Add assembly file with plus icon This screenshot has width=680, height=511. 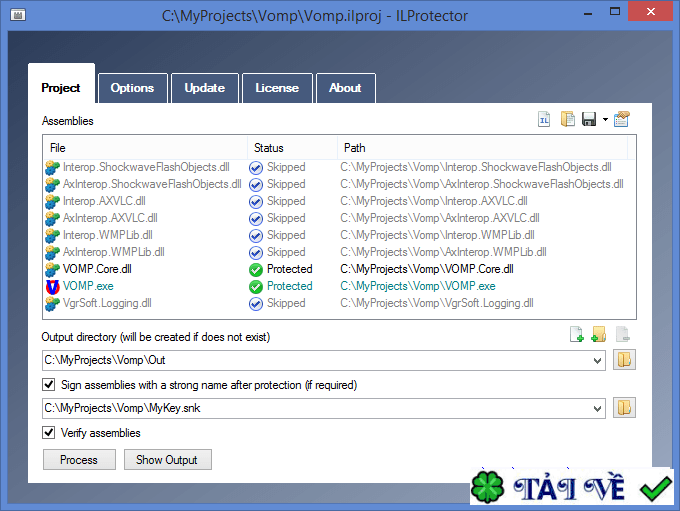pyautogui.click(x=576, y=334)
